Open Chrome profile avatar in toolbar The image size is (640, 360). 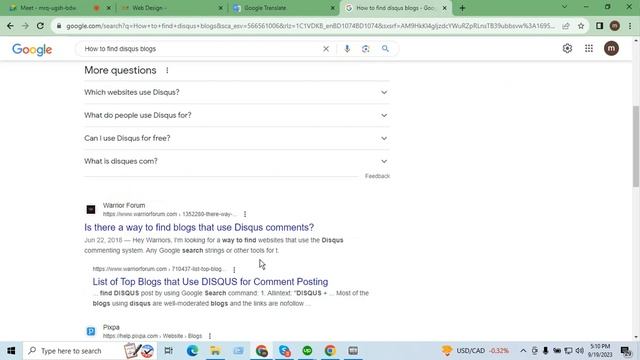tap(615, 26)
